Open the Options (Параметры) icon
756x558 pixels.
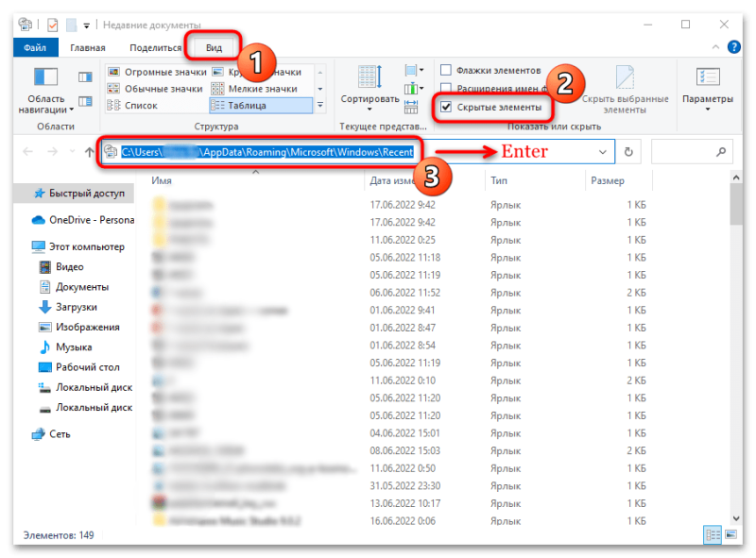pos(707,89)
